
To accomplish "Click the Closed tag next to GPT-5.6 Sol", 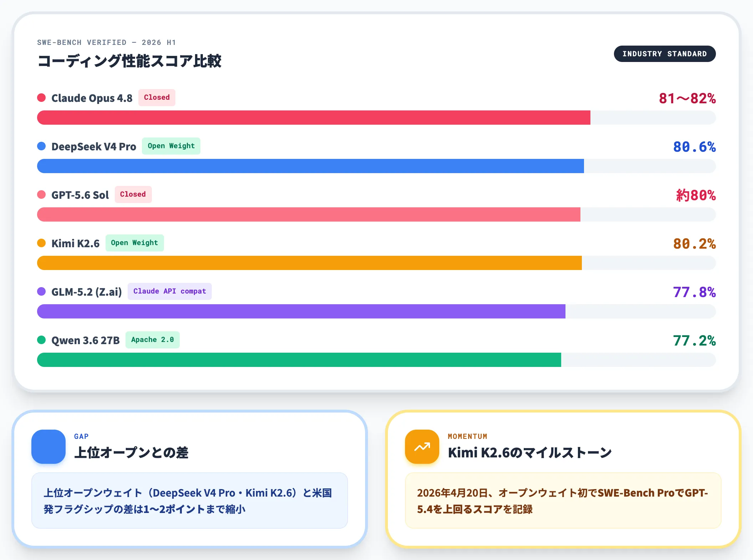I will (x=133, y=195).
